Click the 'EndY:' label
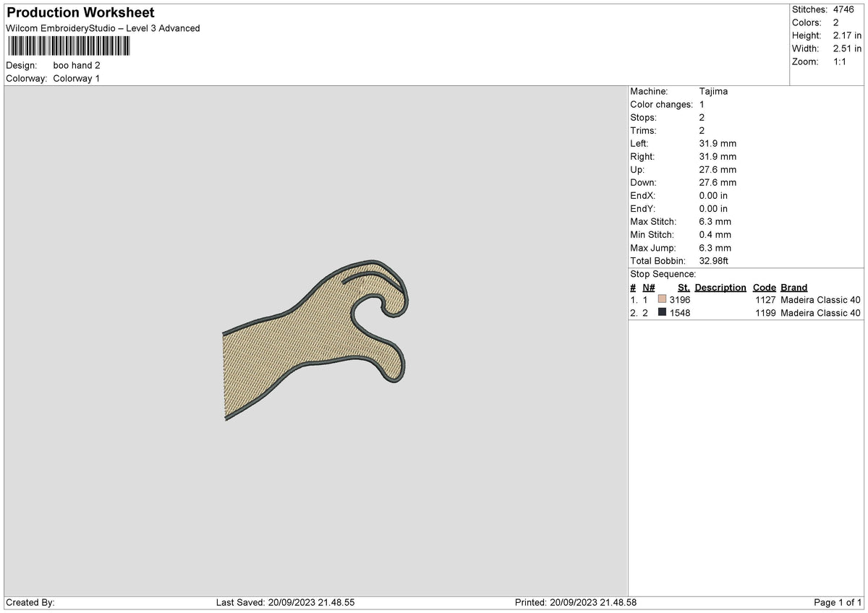The height and width of the screenshot is (613, 868). point(643,209)
